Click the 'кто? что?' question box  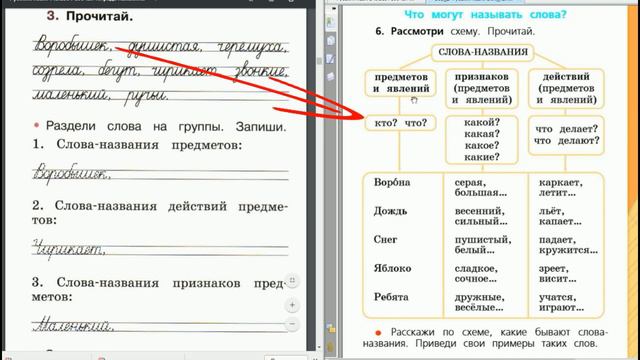click(400, 123)
